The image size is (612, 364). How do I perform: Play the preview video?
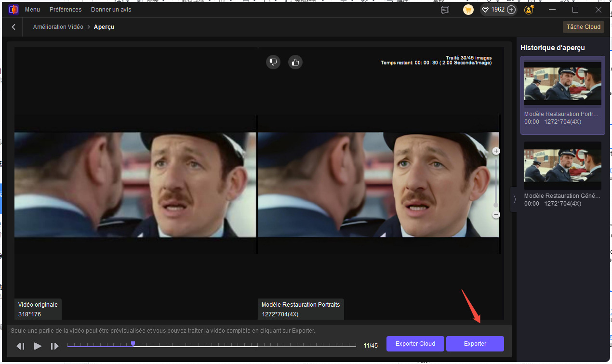pos(38,346)
